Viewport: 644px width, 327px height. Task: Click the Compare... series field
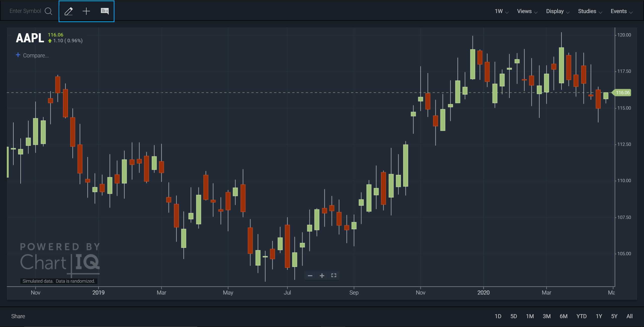tap(36, 55)
